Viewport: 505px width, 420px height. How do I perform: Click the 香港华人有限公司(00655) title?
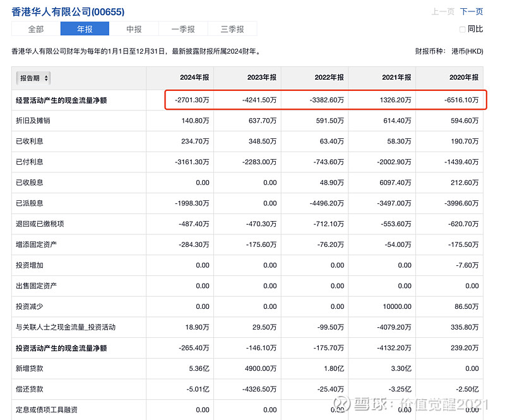point(68,12)
